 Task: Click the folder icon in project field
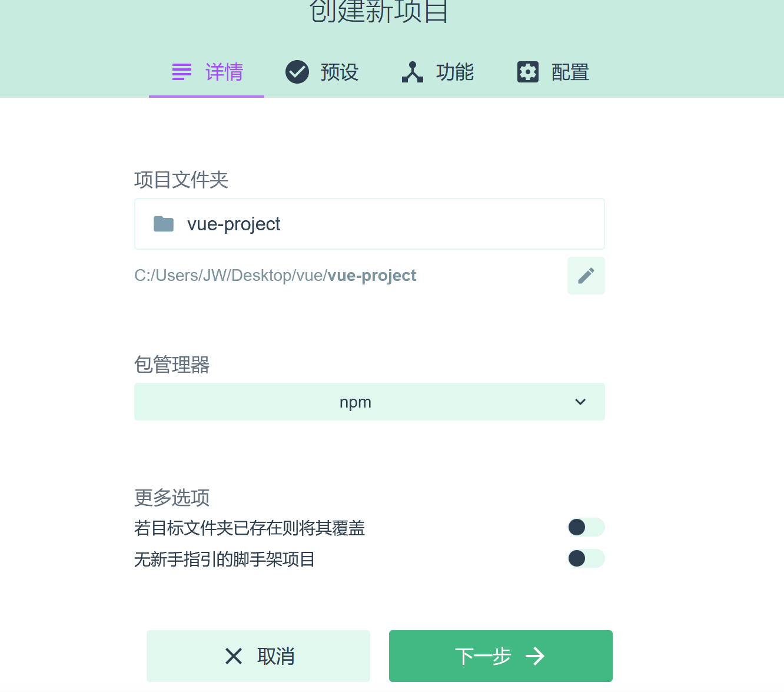point(164,224)
